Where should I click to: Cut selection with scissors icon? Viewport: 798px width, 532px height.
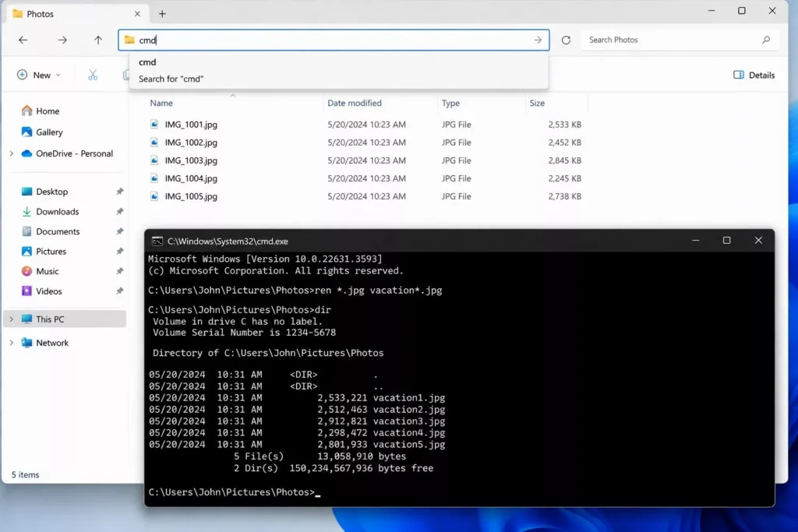93,76
